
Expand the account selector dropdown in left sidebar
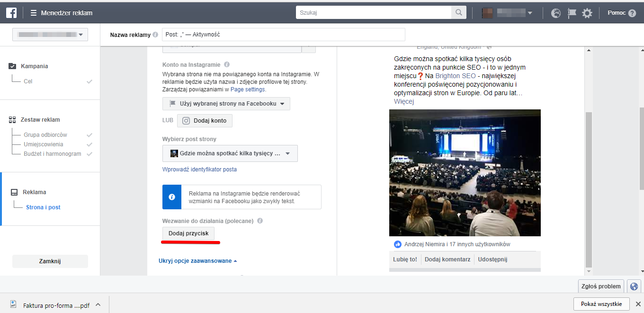coord(50,35)
